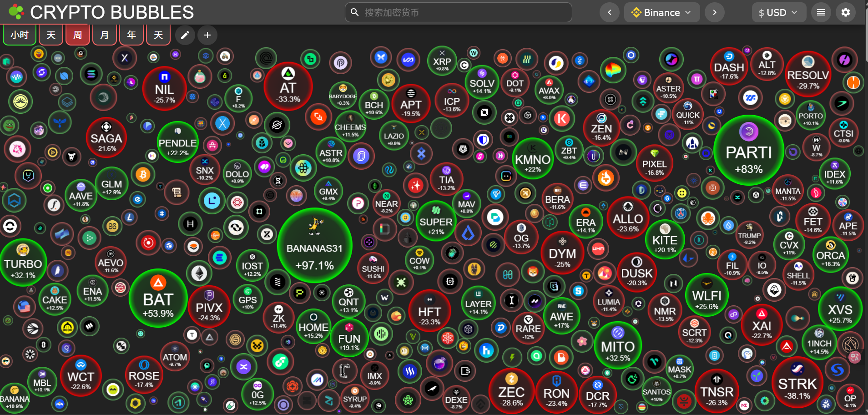Go to previous exchange page arrow
This screenshot has width=868, height=415.
pyautogui.click(x=609, y=12)
